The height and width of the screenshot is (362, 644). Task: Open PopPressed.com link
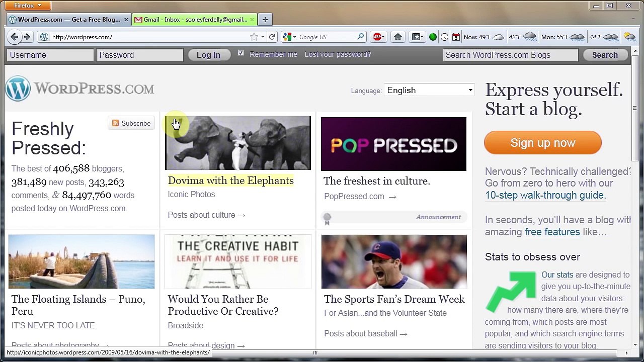(360, 196)
